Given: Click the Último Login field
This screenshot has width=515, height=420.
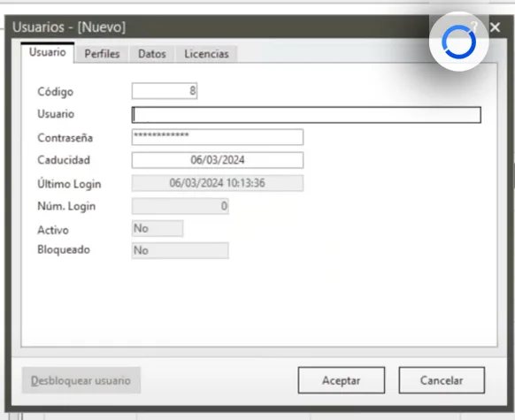Looking at the screenshot, I should (218, 183).
